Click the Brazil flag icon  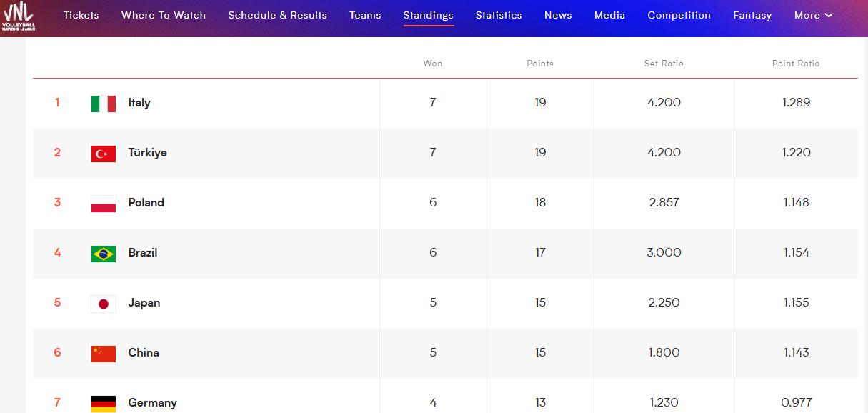(x=104, y=254)
